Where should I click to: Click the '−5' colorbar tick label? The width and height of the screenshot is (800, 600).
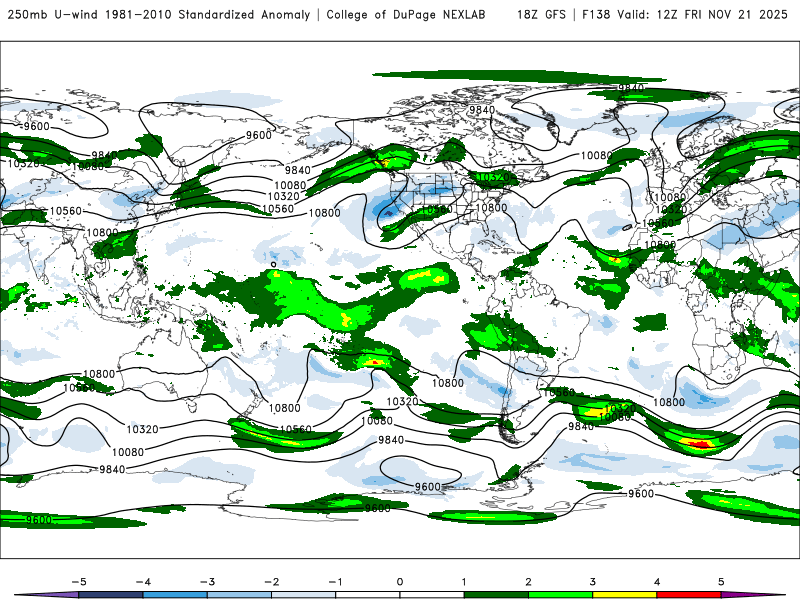(x=79, y=582)
